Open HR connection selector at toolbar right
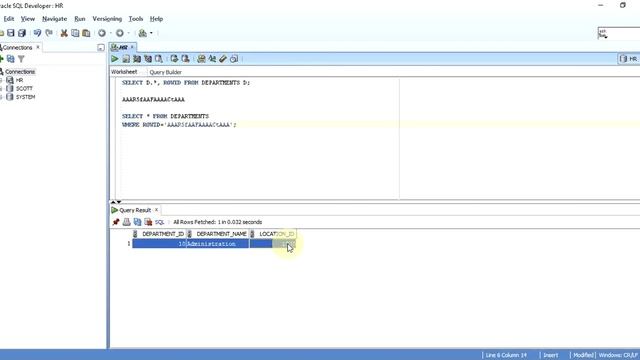640x360 pixels. click(629, 59)
